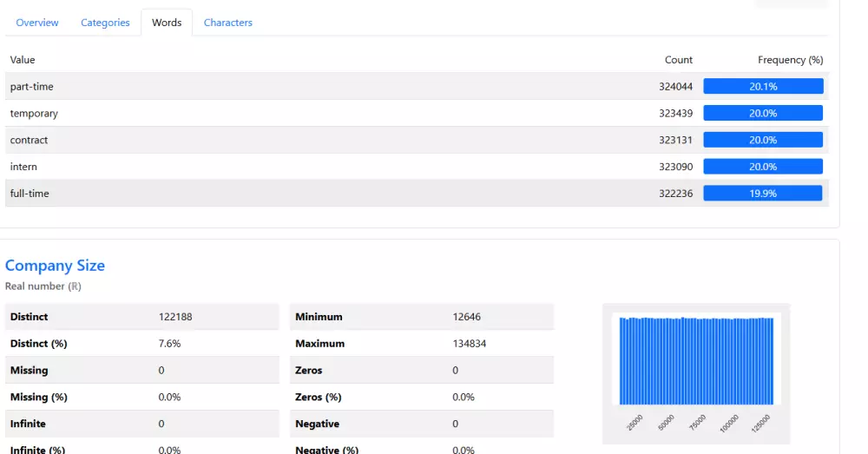Click the 125000 histogram axis label

[761, 424]
